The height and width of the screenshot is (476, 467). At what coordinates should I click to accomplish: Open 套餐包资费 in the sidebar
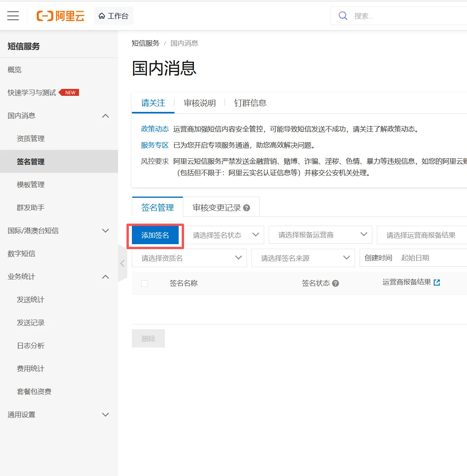pyautogui.click(x=34, y=392)
